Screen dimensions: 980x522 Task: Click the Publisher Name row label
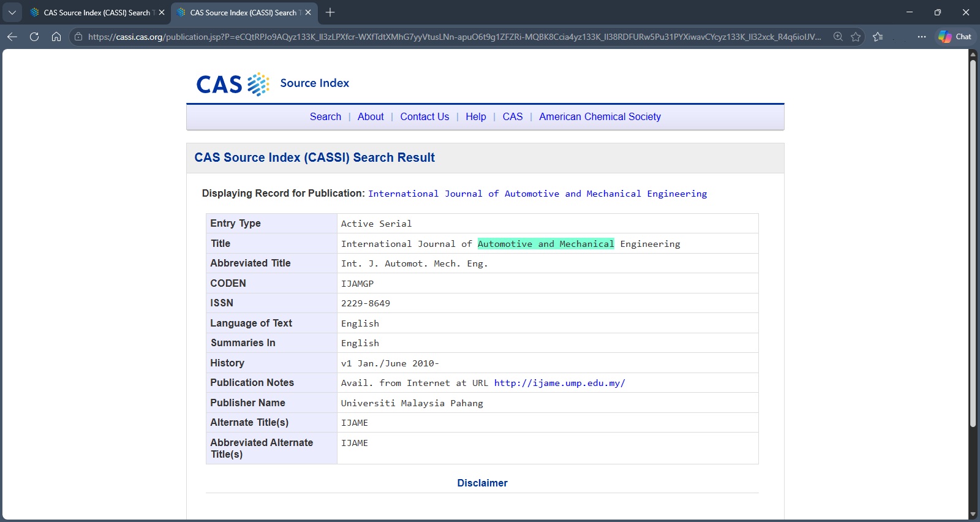(248, 403)
